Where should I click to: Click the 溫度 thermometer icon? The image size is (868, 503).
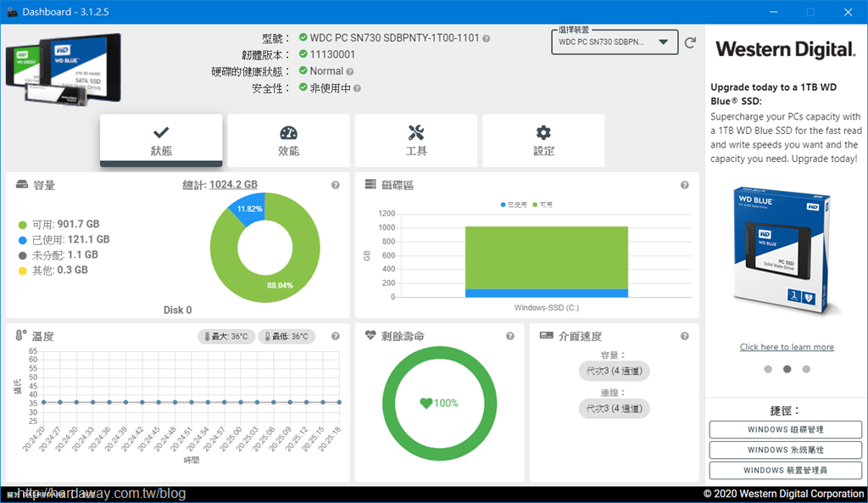click(20, 335)
